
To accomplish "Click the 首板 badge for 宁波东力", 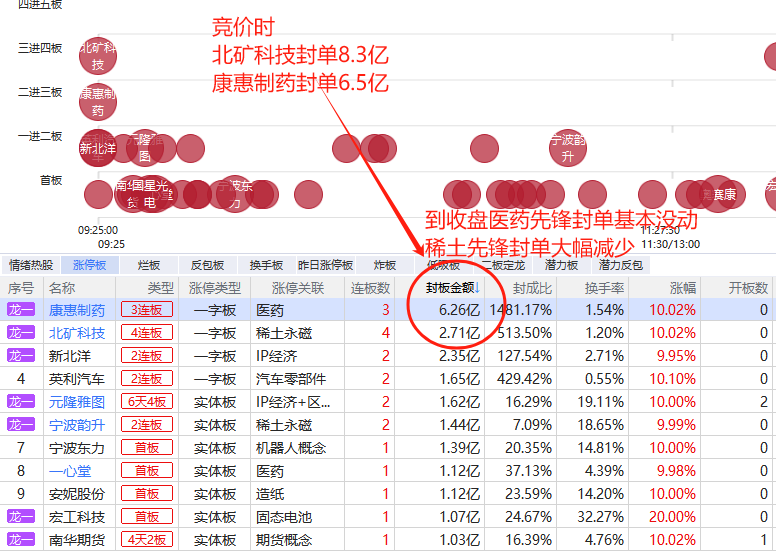I will click(x=146, y=448).
